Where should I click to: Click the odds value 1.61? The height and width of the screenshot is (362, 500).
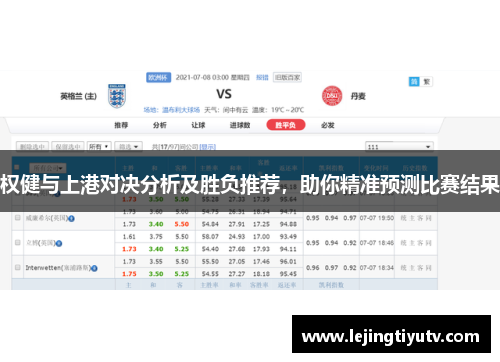click(x=129, y=237)
